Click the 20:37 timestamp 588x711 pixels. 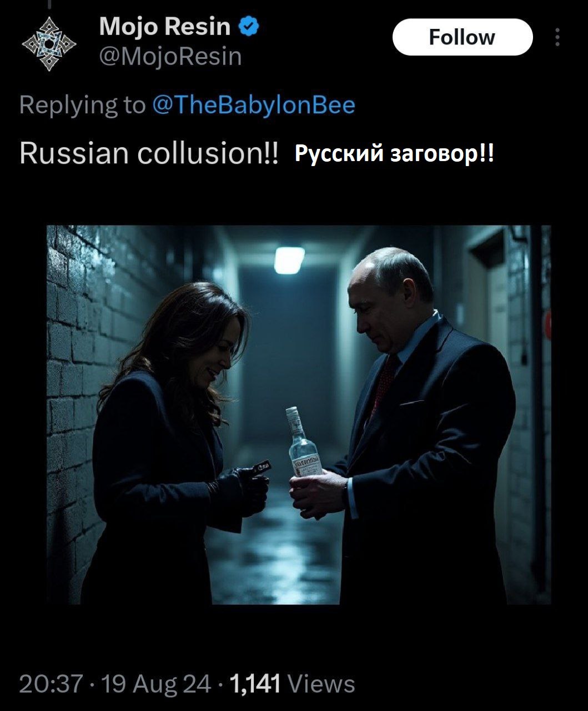pos(51,683)
